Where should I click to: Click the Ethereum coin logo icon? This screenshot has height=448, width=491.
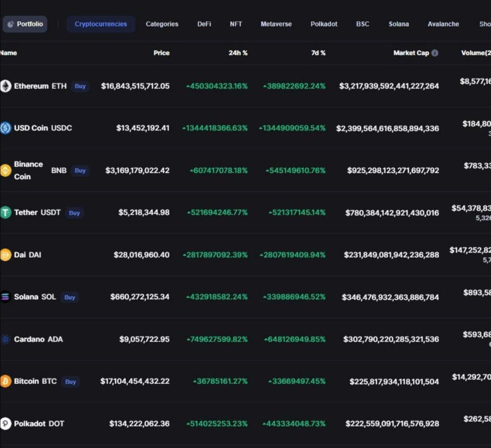point(5,86)
